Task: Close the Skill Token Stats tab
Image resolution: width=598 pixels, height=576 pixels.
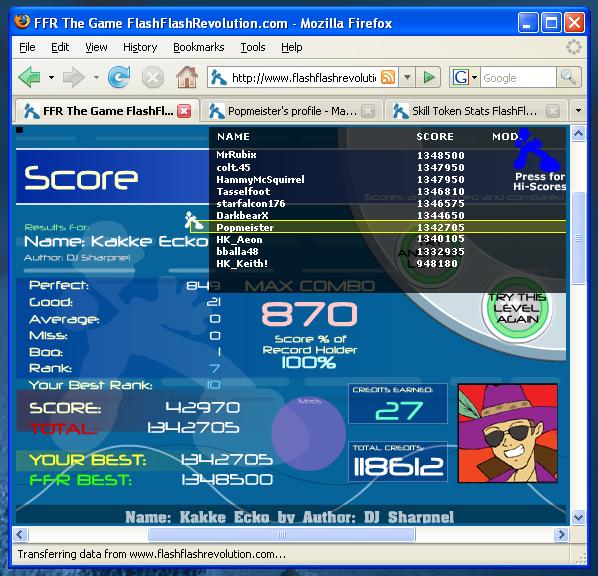Action: tap(553, 111)
